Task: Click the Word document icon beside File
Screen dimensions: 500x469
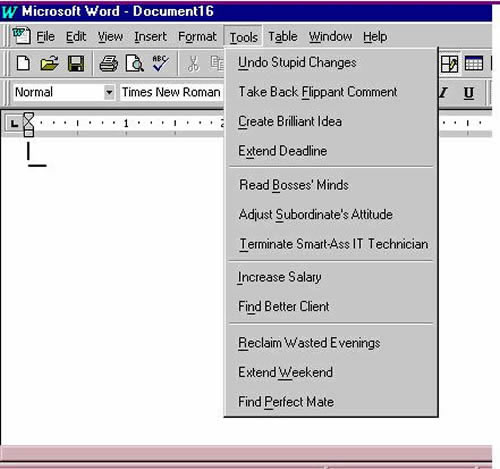Action: click(21, 36)
